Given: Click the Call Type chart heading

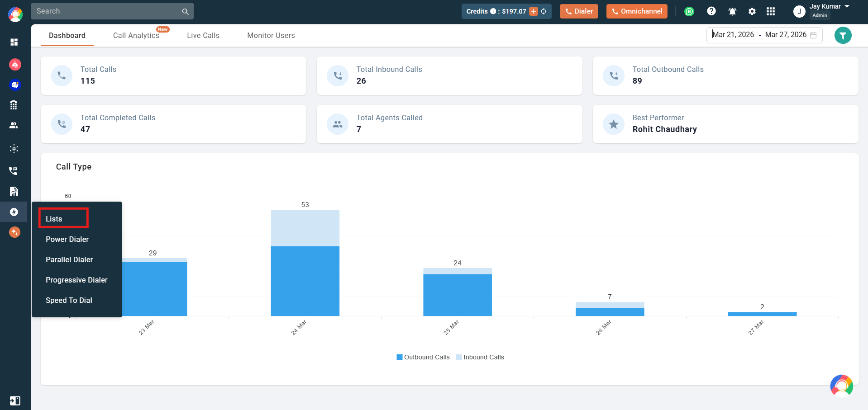Looking at the screenshot, I should (74, 167).
